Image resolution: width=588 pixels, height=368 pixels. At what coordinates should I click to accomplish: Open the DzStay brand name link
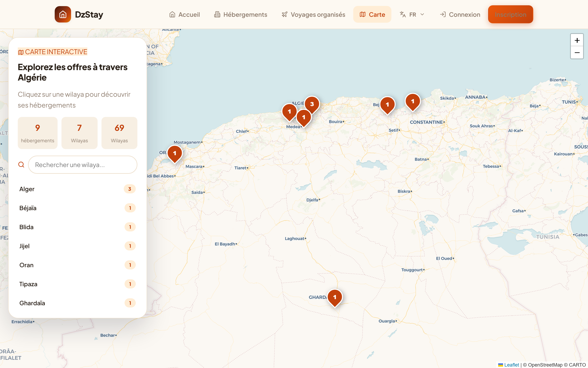click(89, 14)
